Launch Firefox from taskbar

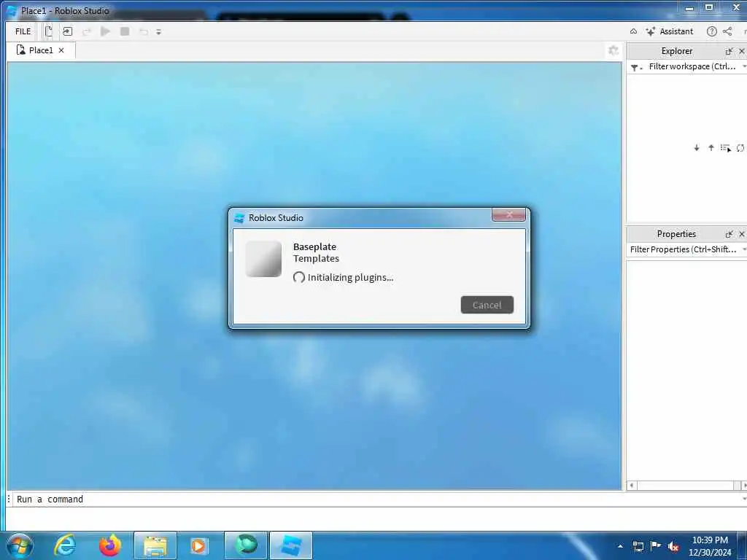(110, 545)
